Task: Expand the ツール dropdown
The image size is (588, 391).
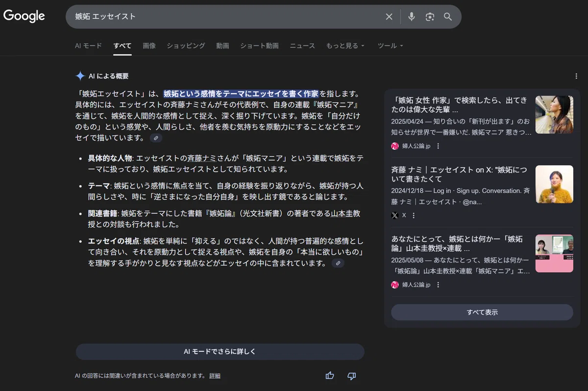Action: coord(391,46)
